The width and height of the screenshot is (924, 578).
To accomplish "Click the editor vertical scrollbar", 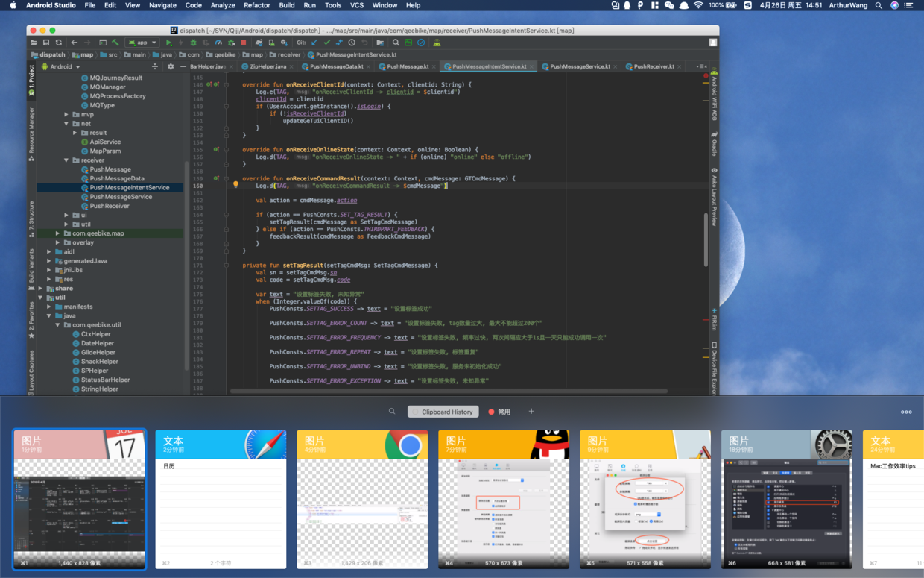I will 706,239.
